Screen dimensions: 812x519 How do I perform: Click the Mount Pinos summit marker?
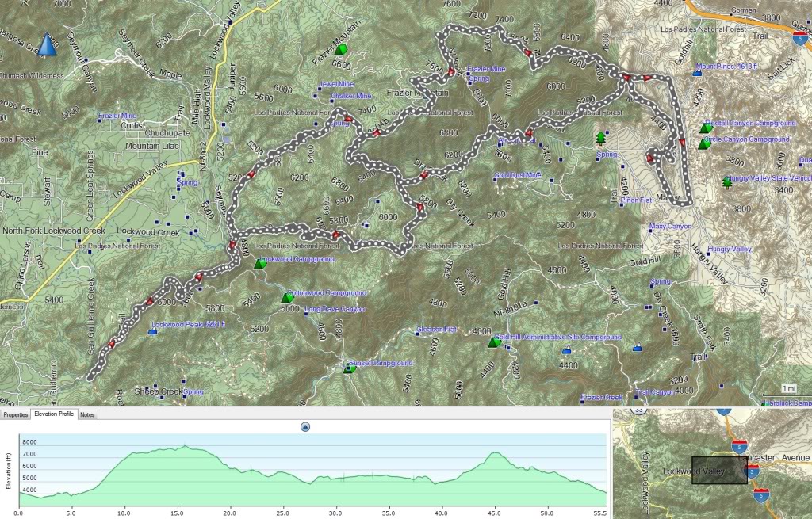click(697, 73)
